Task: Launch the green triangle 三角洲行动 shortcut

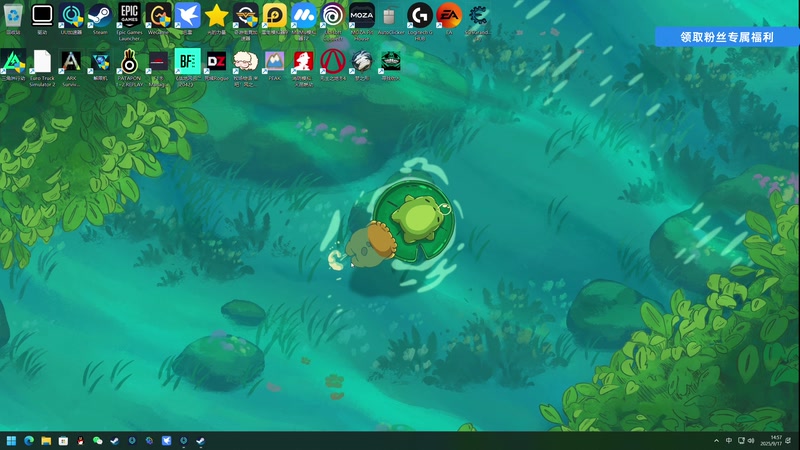Action: (13, 65)
